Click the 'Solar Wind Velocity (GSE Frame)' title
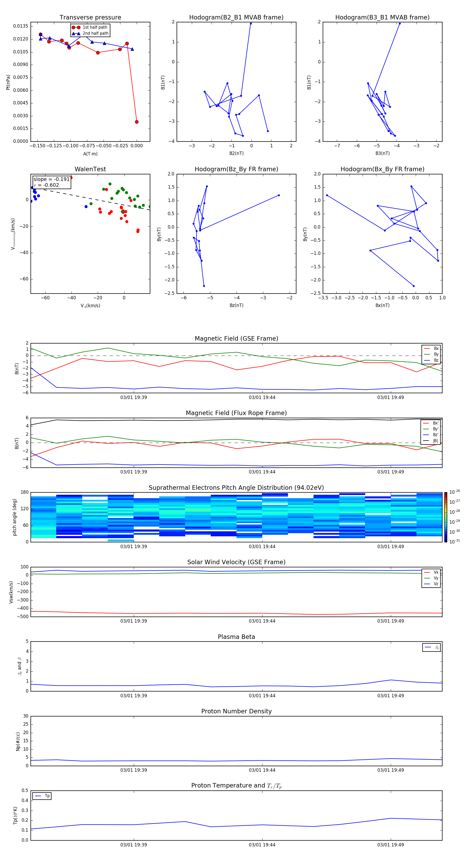The width and height of the screenshot is (473, 868). tap(236, 562)
